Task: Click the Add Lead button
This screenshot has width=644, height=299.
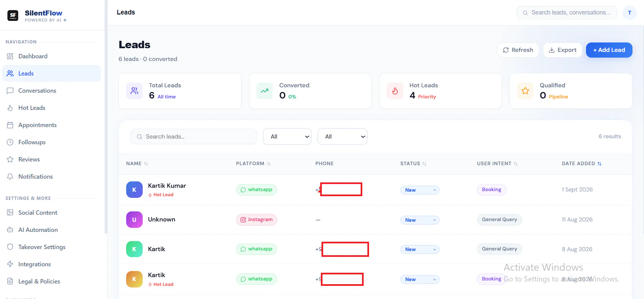Action: tap(609, 50)
